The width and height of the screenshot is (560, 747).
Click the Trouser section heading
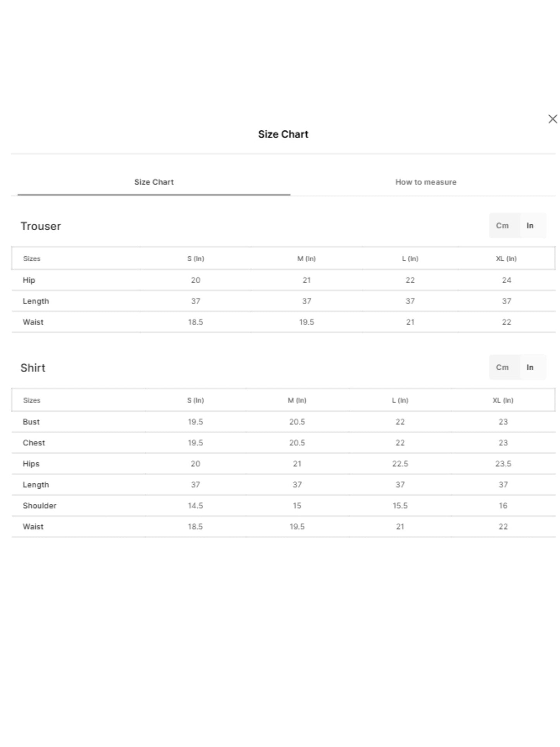tap(41, 226)
